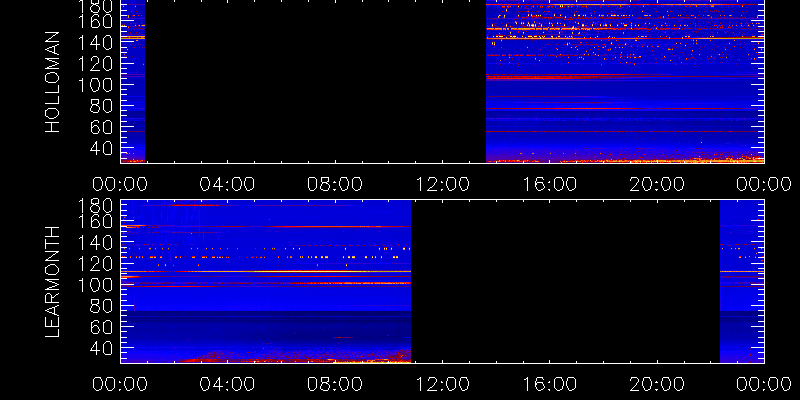The height and width of the screenshot is (400, 800).
Task: Click 20:00 time label under Holloman plot
Action: click(657, 184)
